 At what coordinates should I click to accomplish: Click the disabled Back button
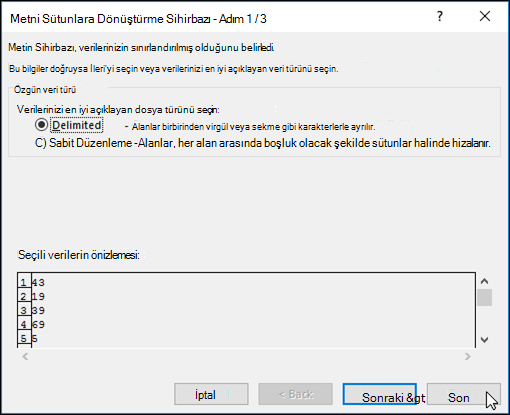point(295,394)
